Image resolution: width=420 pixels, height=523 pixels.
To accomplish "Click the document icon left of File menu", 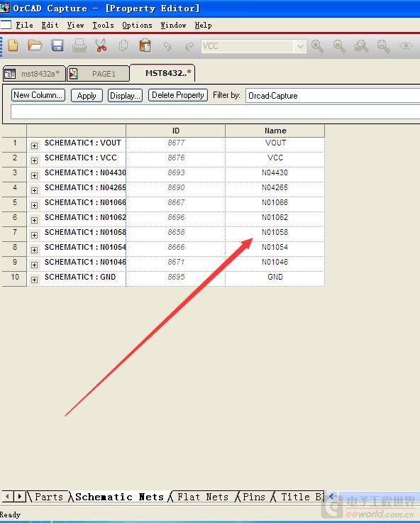I will pos(6,25).
